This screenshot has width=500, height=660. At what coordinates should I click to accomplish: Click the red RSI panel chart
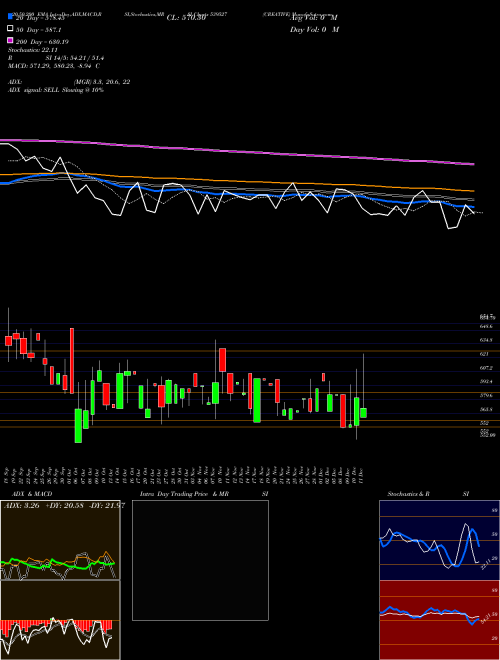point(439,620)
